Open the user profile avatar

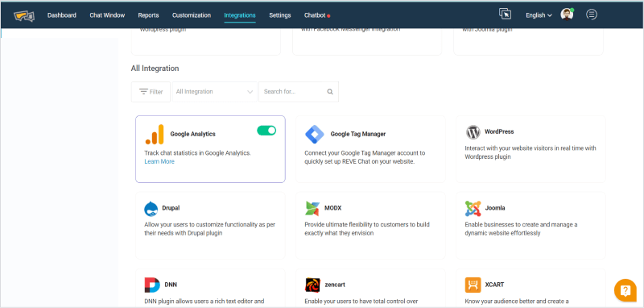567,15
